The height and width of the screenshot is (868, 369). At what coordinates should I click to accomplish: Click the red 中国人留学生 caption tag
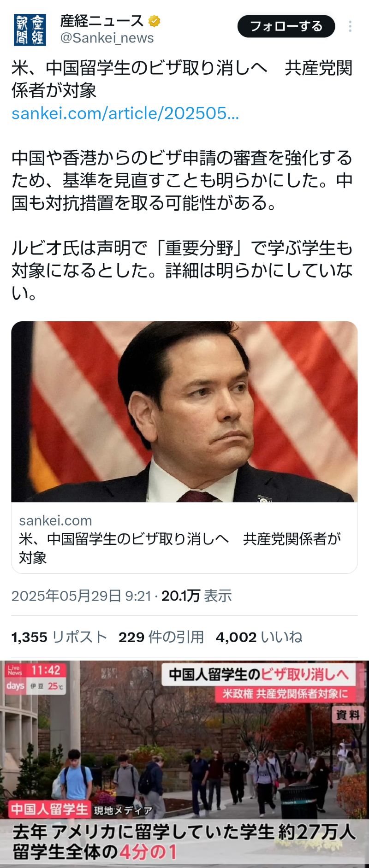[49, 809]
